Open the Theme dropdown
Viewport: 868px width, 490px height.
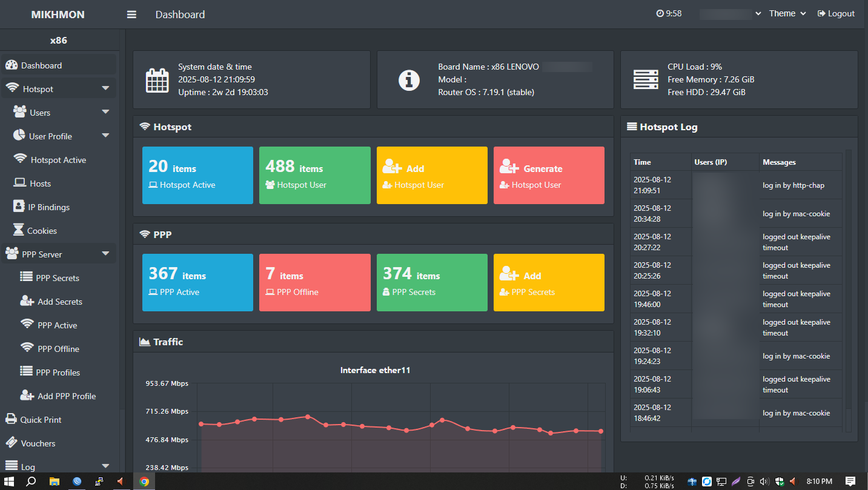tap(787, 14)
